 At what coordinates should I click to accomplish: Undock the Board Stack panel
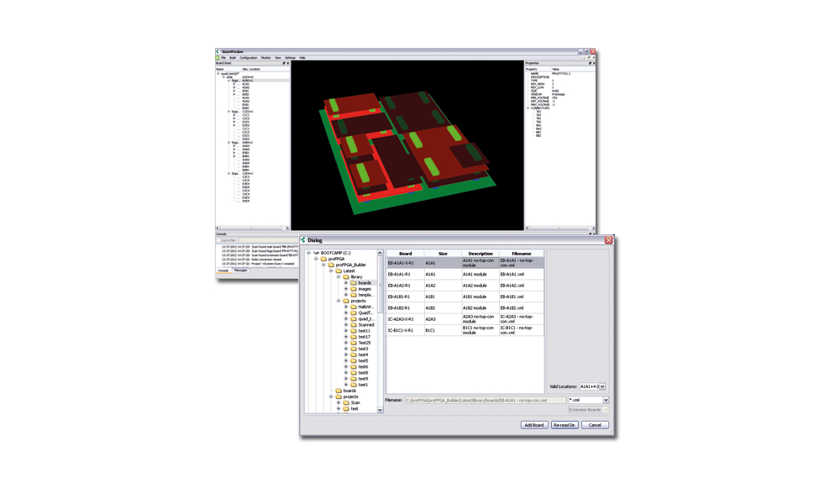point(284,63)
